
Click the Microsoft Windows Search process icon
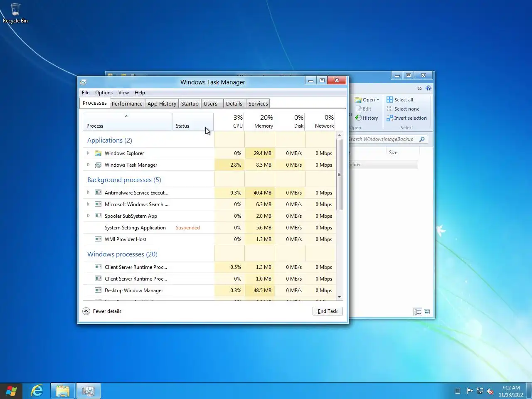98,204
